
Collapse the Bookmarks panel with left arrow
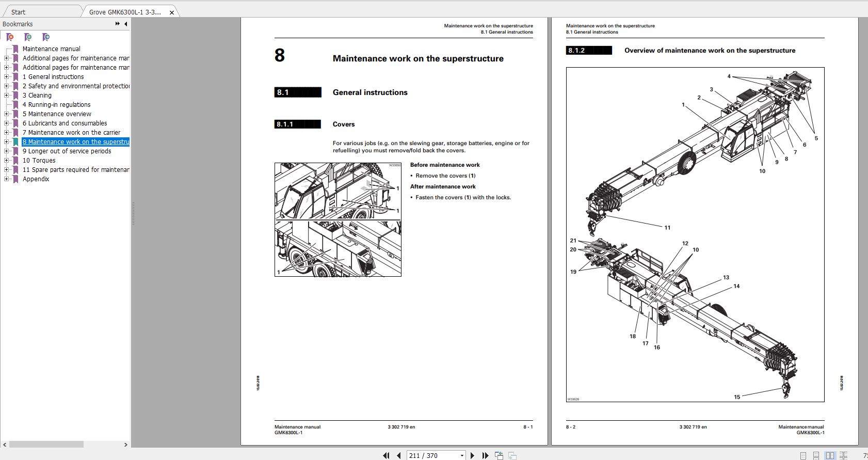pyautogui.click(x=125, y=24)
